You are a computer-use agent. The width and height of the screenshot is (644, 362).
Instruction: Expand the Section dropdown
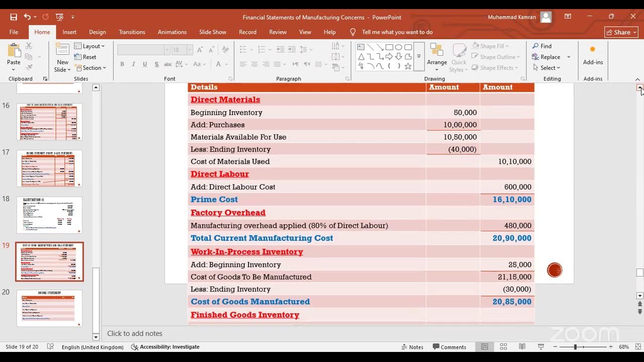click(91, 68)
